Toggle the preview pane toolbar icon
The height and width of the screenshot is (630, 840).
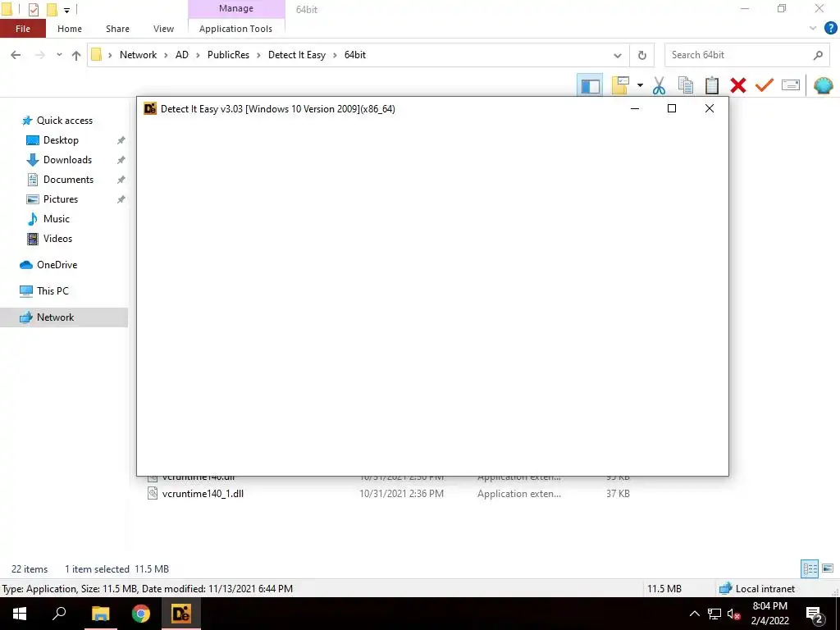tap(590, 85)
